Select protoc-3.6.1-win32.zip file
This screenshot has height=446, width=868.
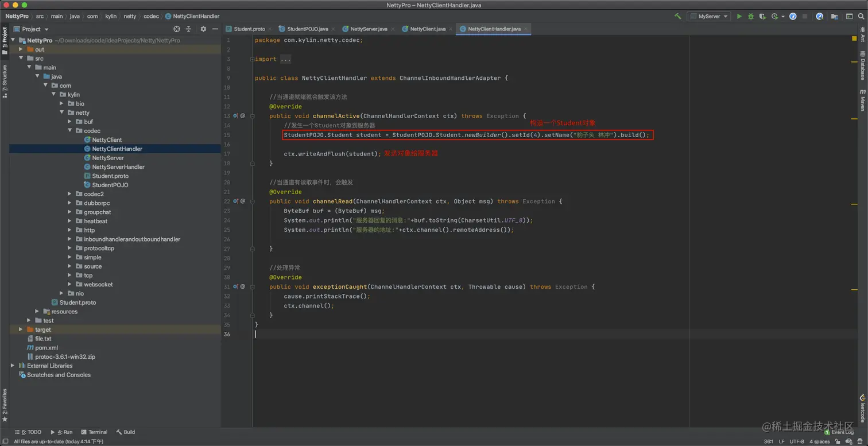65,356
